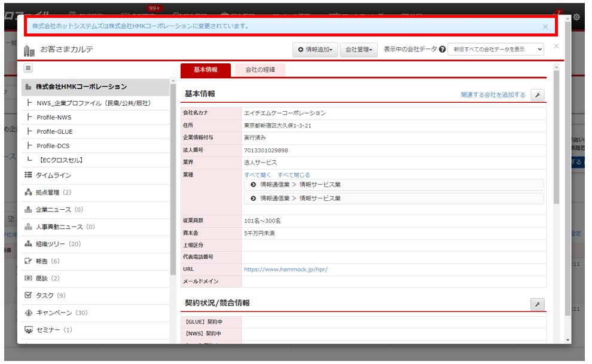
Task: Open the 情報追加 dropdown menu
Action: pos(315,50)
